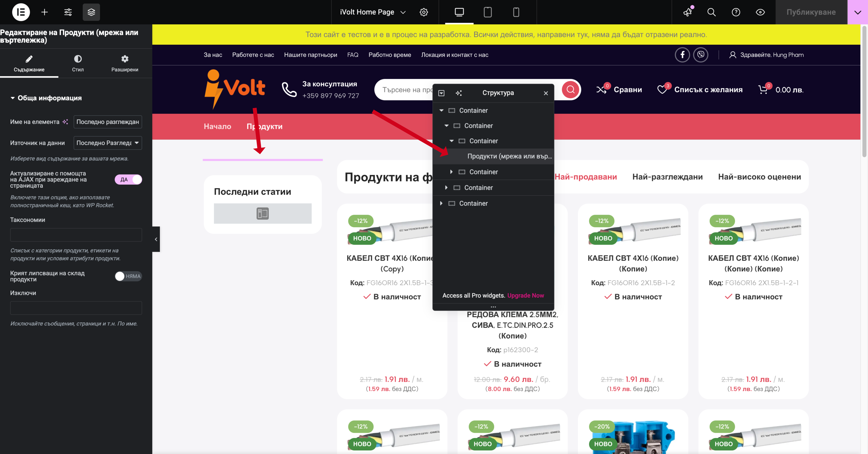Image resolution: width=868 pixels, height=454 pixels.
Task: Preview changes with the eye icon
Action: pyautogui.click(x=760, y=12)
